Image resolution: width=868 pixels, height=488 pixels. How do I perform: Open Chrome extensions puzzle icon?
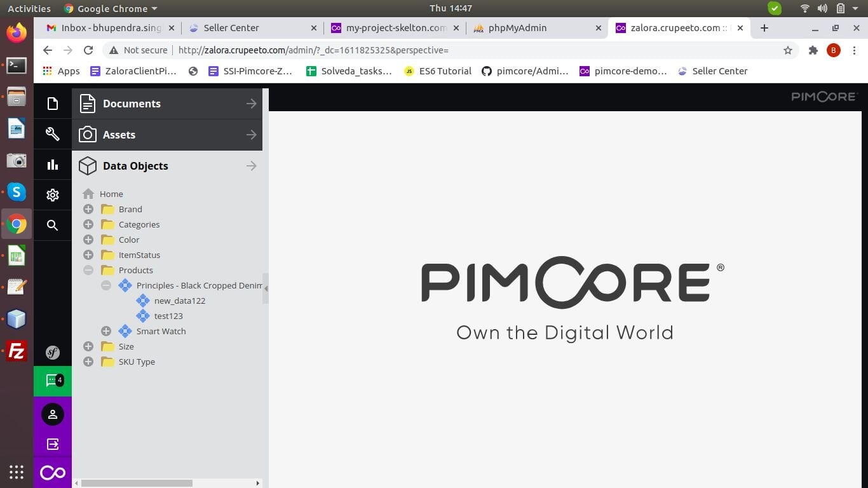pyautogui.click(x=813, y=50)
